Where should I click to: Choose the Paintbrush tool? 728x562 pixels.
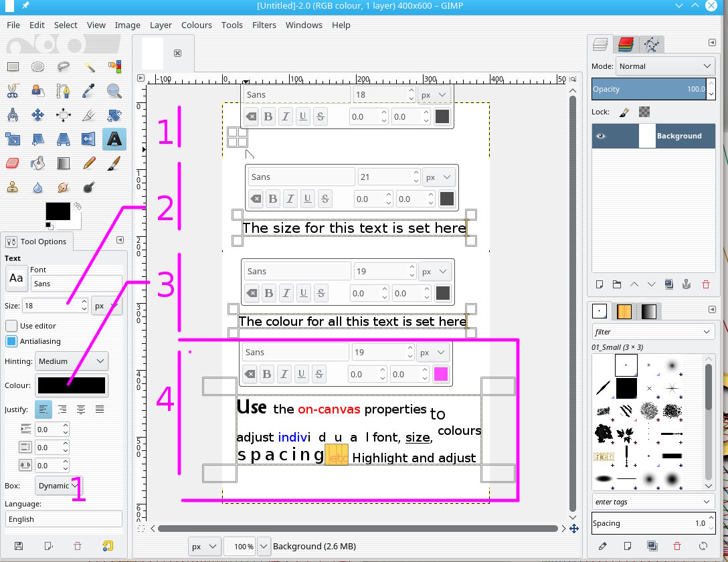coord(114,163)
